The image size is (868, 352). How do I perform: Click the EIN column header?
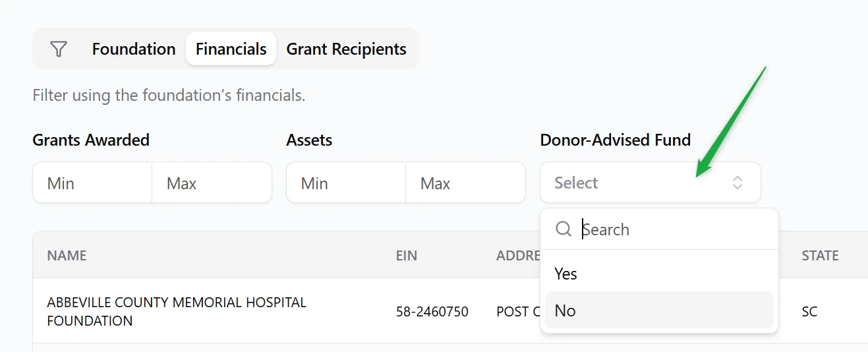(x=407, y=256)
